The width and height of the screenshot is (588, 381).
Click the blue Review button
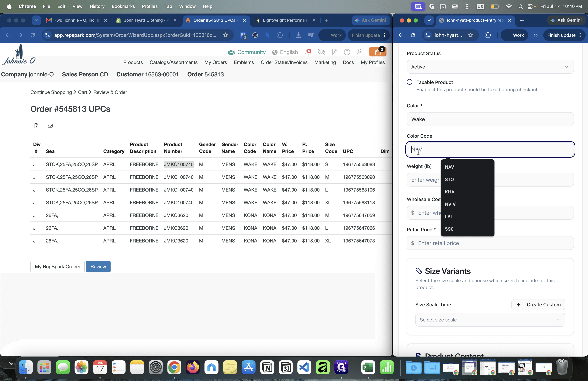coord(98,267)
